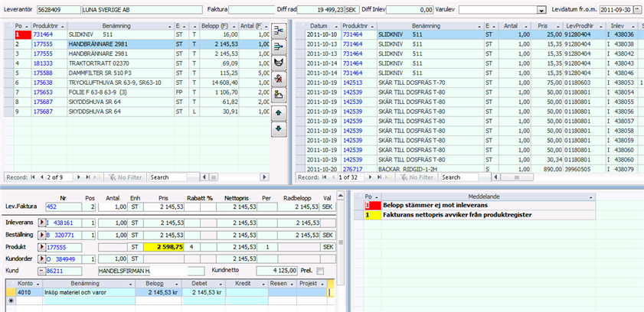Screen dimensions: 644x312
Task: Click the move-row-right arrow icon in the middle toolbar
Action: (280, 47)
